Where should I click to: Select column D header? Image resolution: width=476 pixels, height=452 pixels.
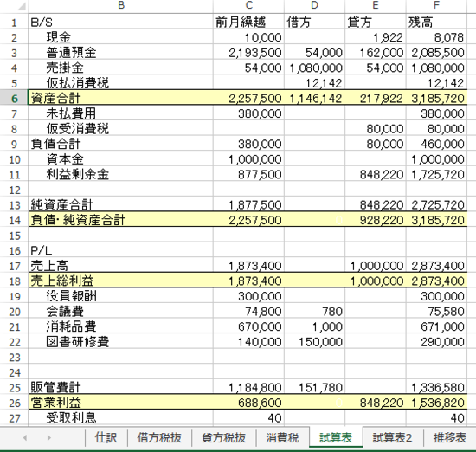314,5
